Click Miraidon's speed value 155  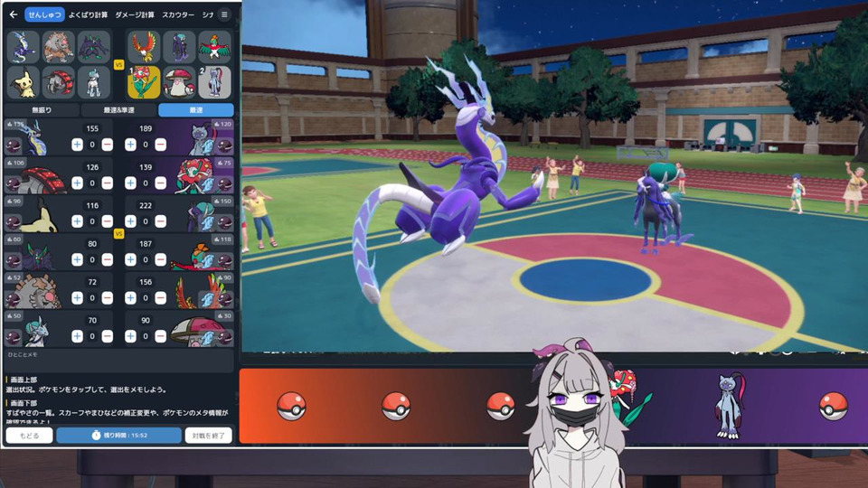coord(92,128)
